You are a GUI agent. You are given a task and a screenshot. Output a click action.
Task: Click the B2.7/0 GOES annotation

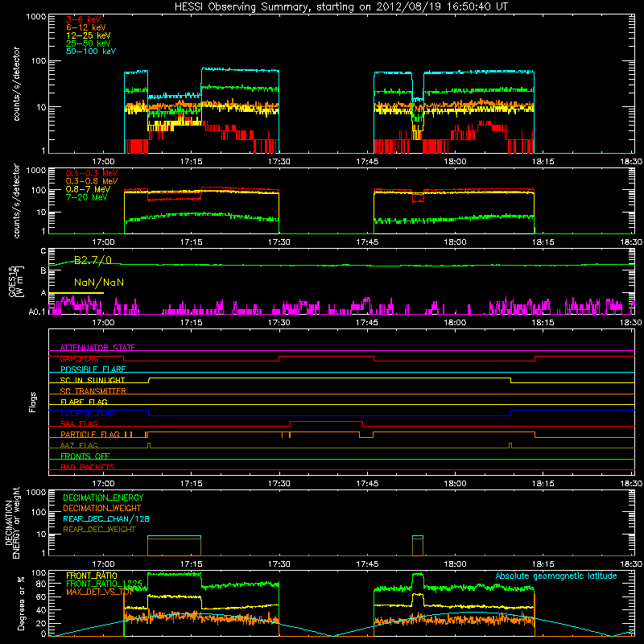point(93,260)
